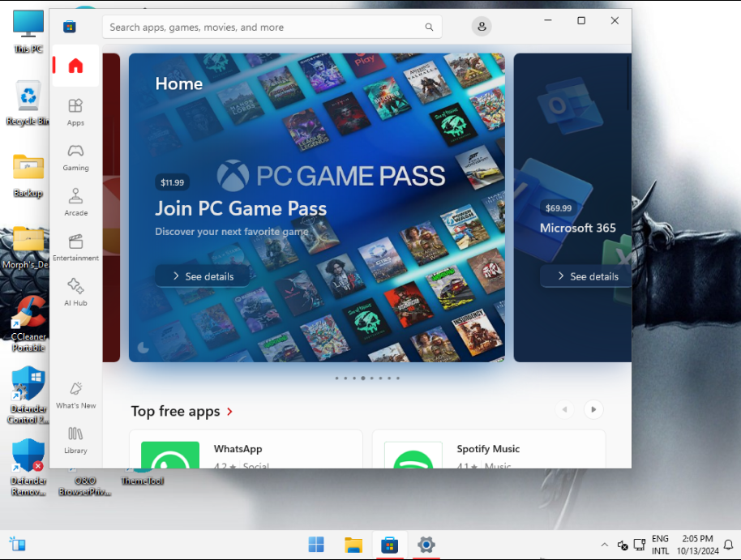Open the Arcade section
741x560 pixels.
pos(75,203)
